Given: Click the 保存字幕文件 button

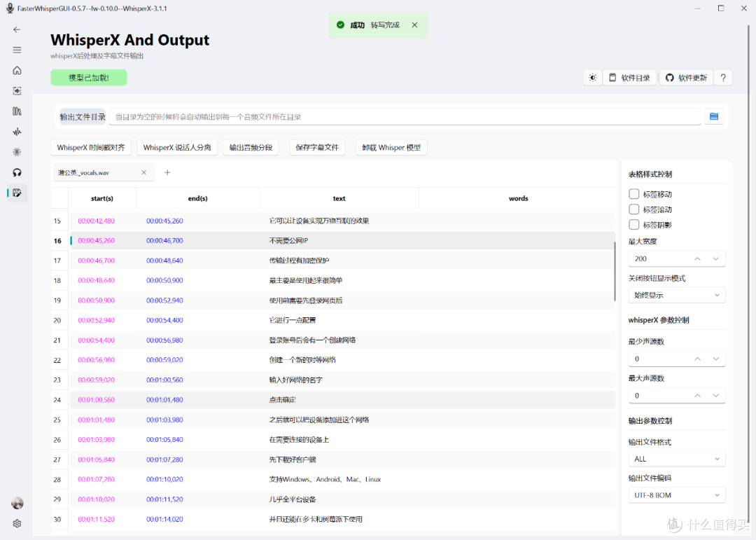Looking at the screenshot, I should pos(317,147).
